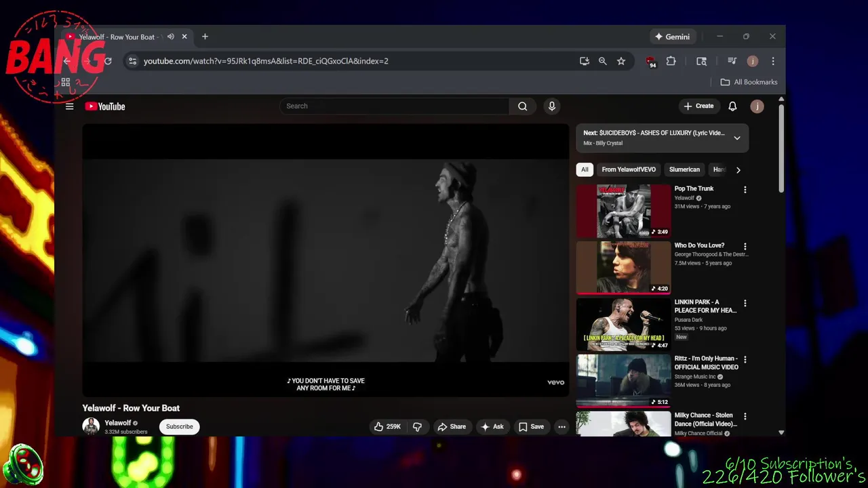Click the Strange Music Inc channel name
The image size is (868, 488).
pyautogui.click(x=695, y=377)
